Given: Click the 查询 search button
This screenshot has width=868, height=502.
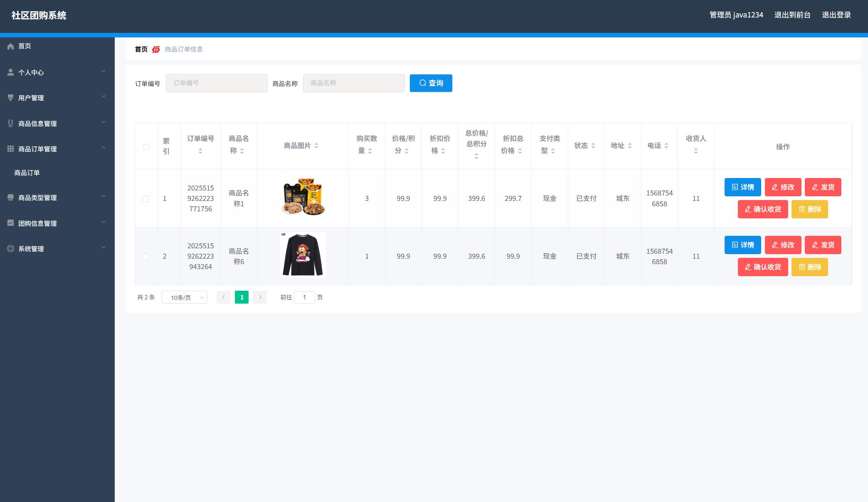Looking at the screenshot, I should (x=431, y=83).
